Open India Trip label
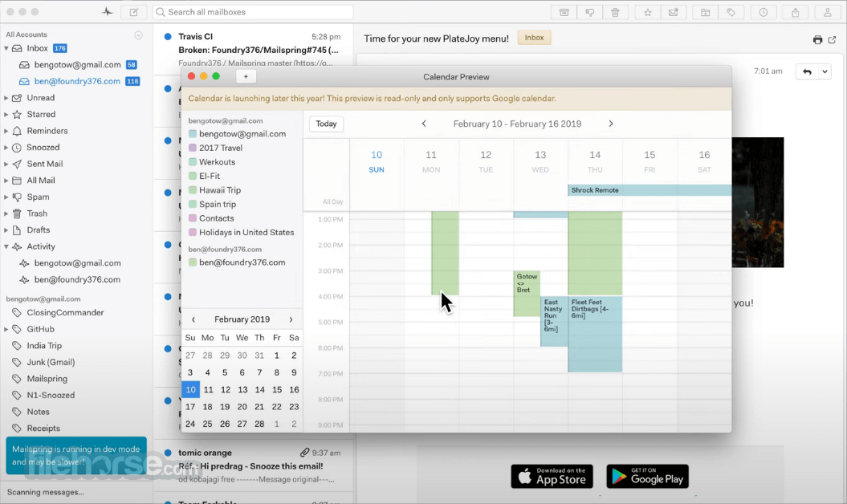Viewport: 847px width, 504px height. tap(44, 345)
